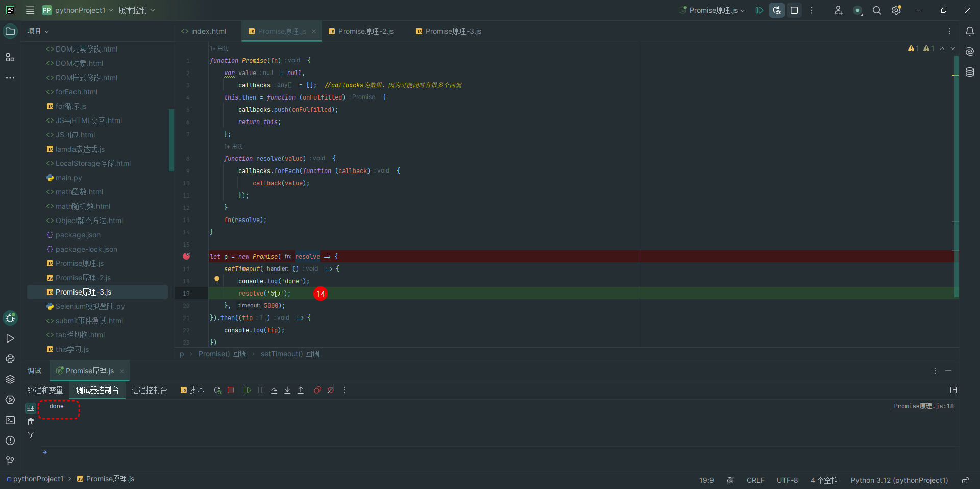This screenshot has height=489, width=980.
Task: Click Step Over in debug toolbar
Action: click(274, 390)
